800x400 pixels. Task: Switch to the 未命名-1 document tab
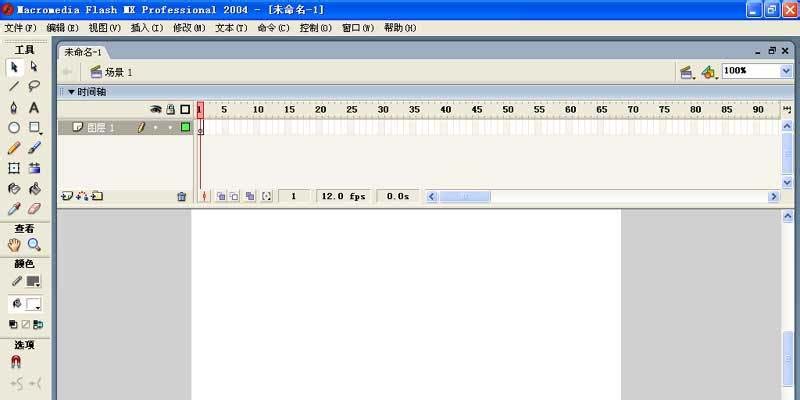pyautogui.click(x=83, y=53)
